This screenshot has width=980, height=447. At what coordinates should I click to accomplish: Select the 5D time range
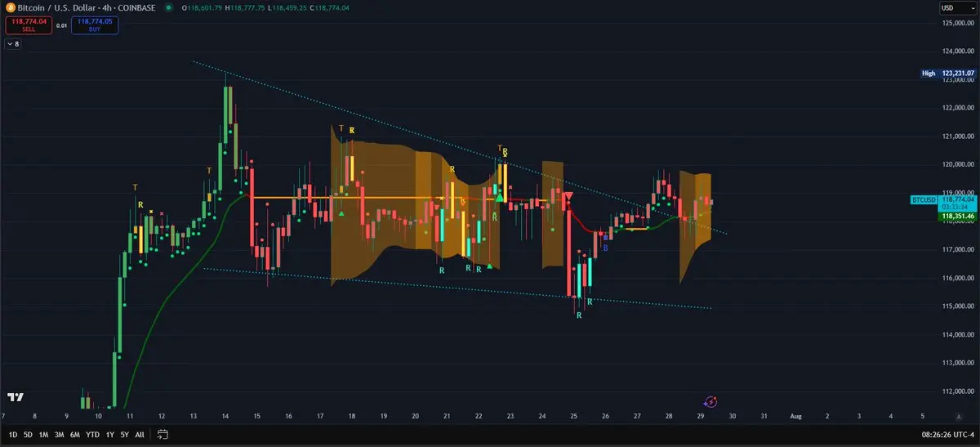28,434
